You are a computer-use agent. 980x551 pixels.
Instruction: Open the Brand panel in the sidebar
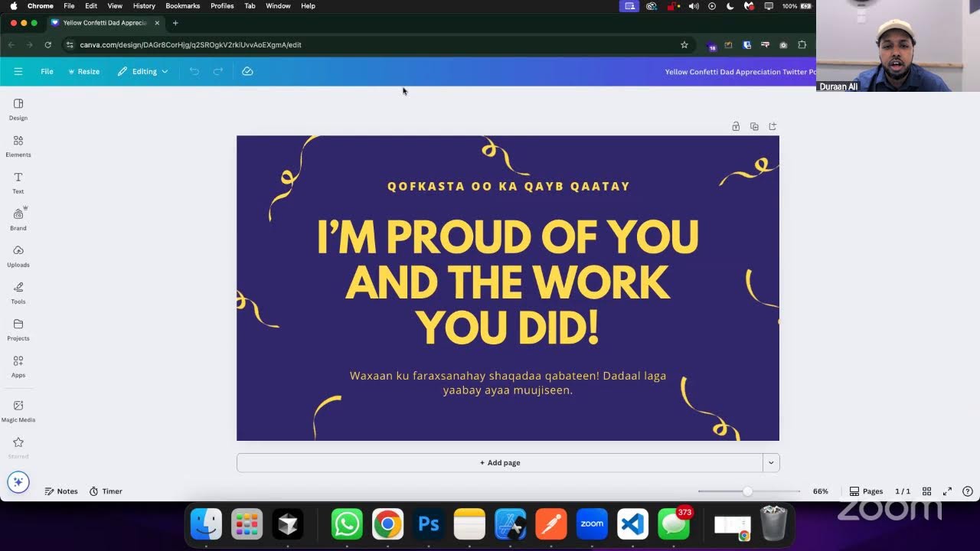(18, 219)
